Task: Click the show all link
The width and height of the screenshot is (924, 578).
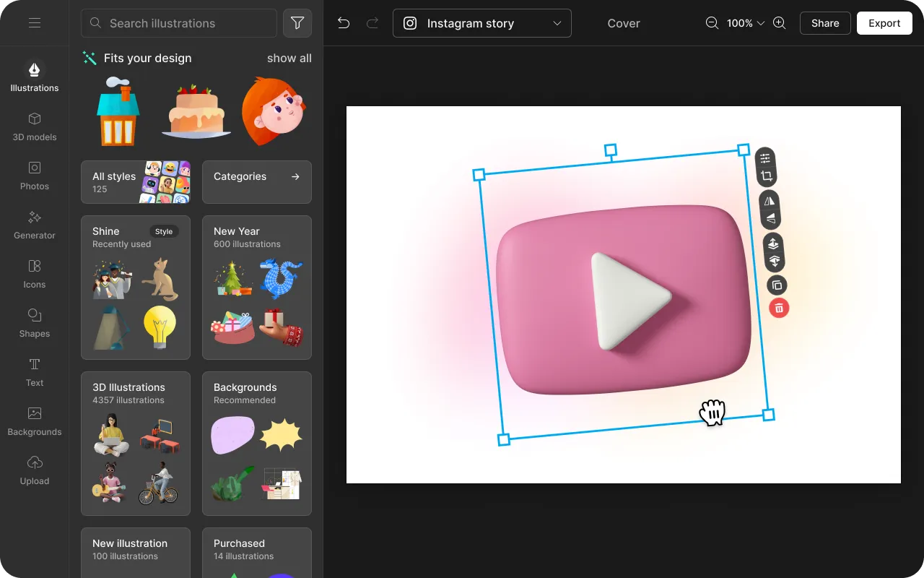Action: pos(289,58)
